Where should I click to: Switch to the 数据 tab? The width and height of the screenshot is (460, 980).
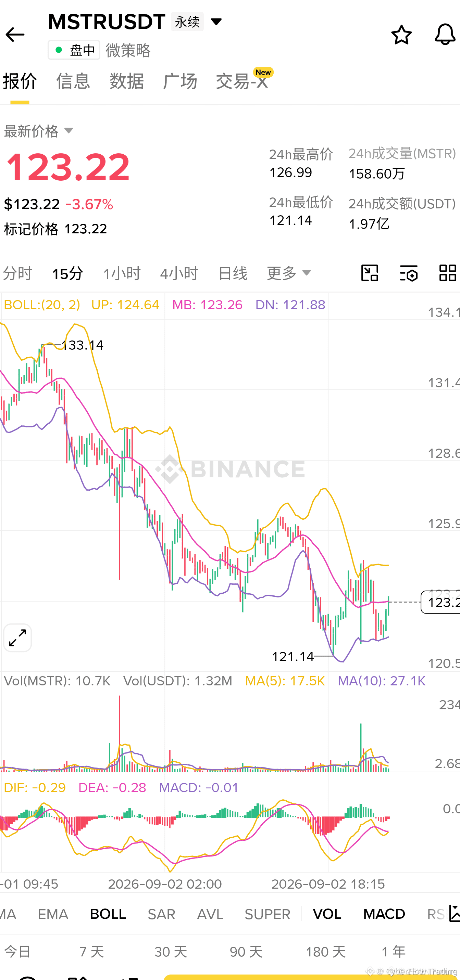point(126,81)
